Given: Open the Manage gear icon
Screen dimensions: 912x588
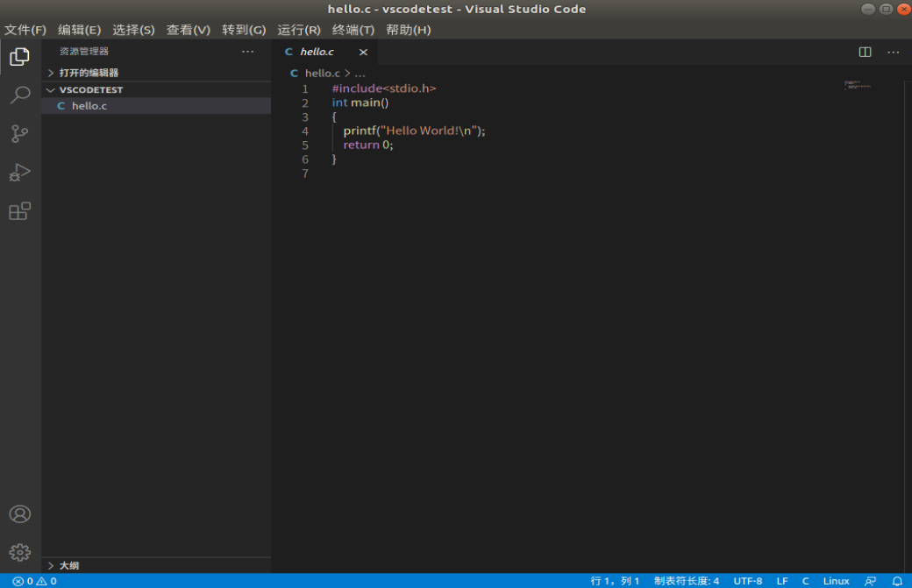Looking at the screenshot, I should tap(20, 552).
